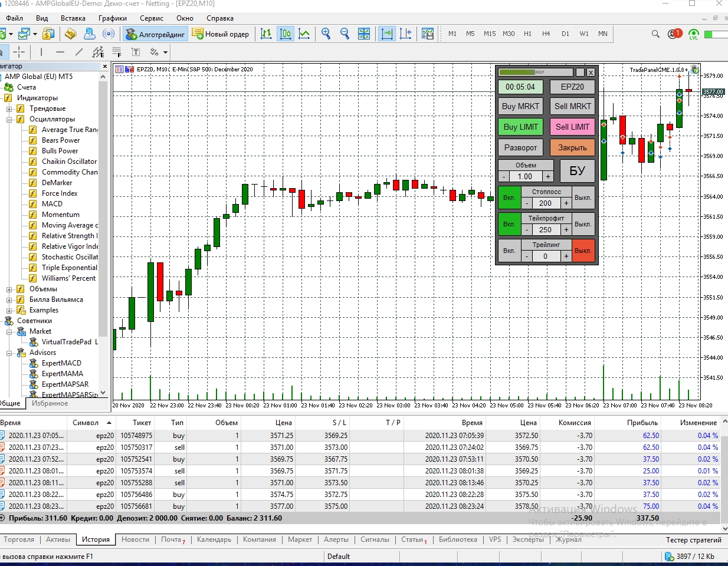Click the green LVL status icon
This screenshot has height=566, width=728.
pyautogui.click(x=694, y=34)
